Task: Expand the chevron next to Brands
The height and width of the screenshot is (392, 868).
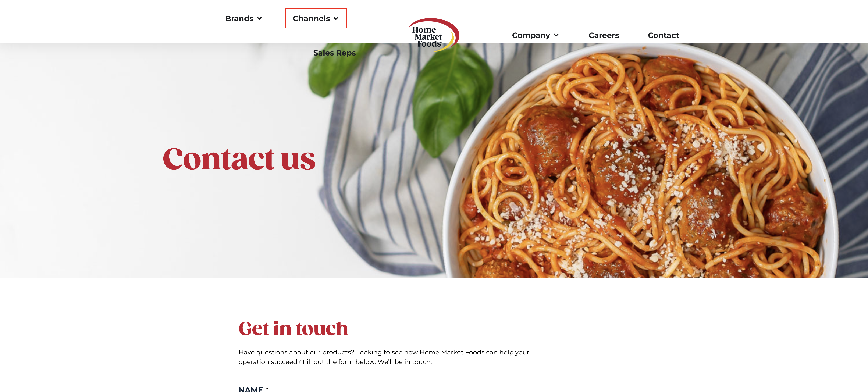Action: coord(259,18)
